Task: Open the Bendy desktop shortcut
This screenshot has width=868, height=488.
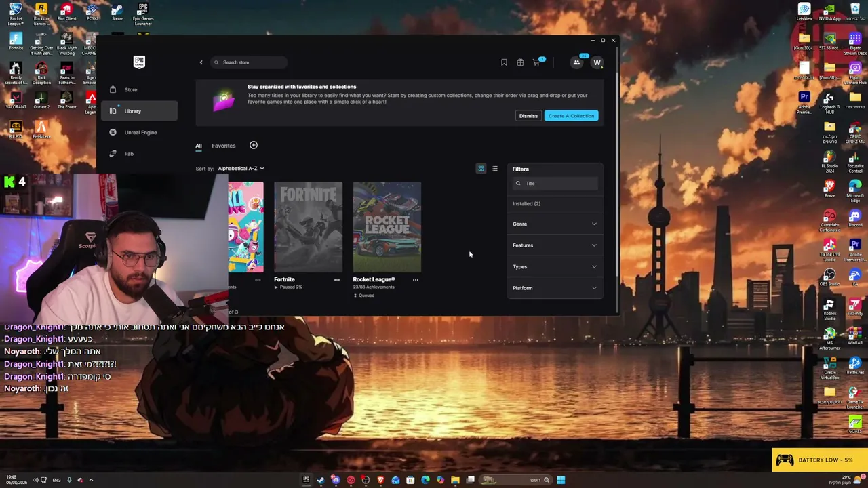Action: (x=16, y=73)
